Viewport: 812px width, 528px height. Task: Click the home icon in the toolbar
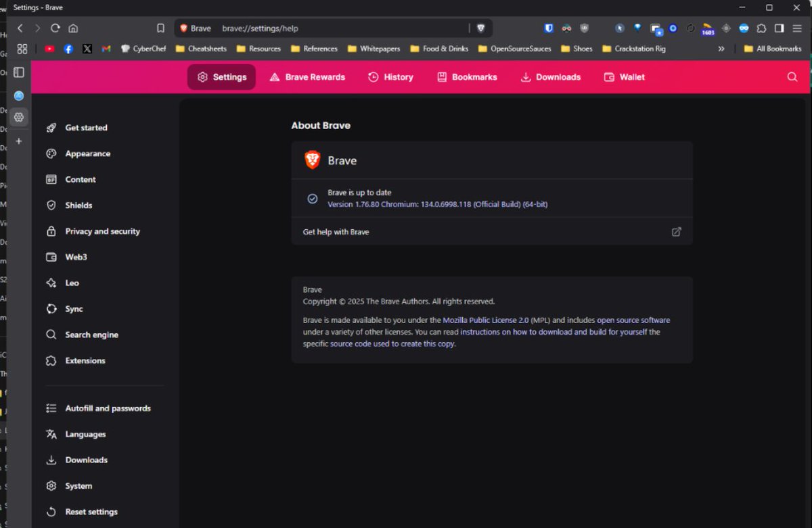coord(73,28)
